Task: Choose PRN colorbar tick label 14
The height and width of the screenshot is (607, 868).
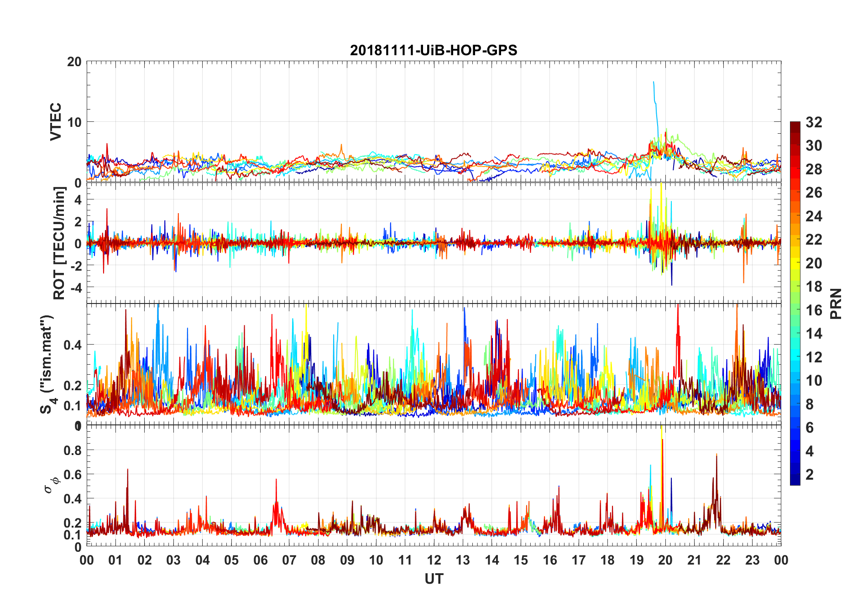Action: (x=814, y=334)
